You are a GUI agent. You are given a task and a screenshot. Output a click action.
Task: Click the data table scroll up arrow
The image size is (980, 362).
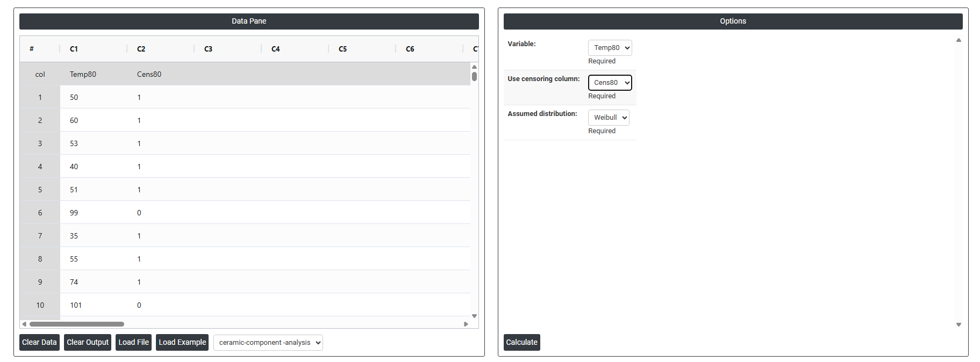tap(474, 67)
